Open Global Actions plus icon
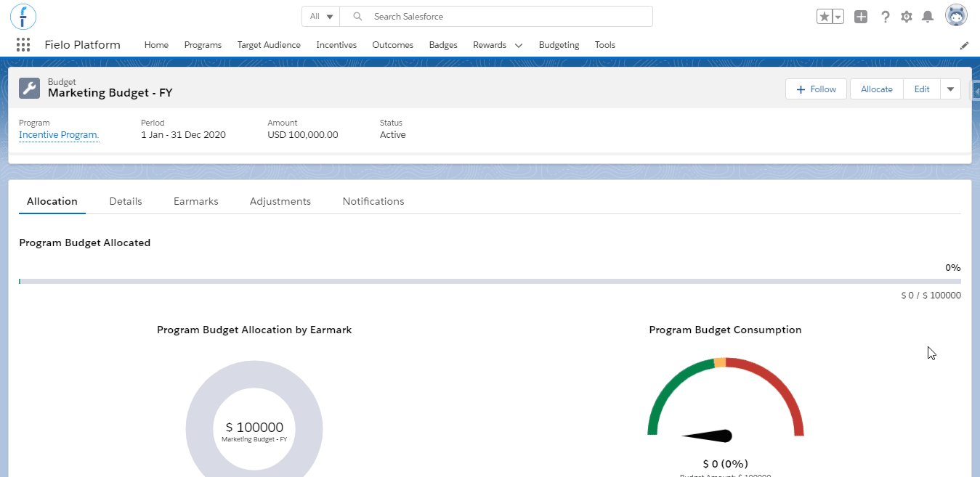The height and width of the screenshot is (477, 980). point(861,17)
